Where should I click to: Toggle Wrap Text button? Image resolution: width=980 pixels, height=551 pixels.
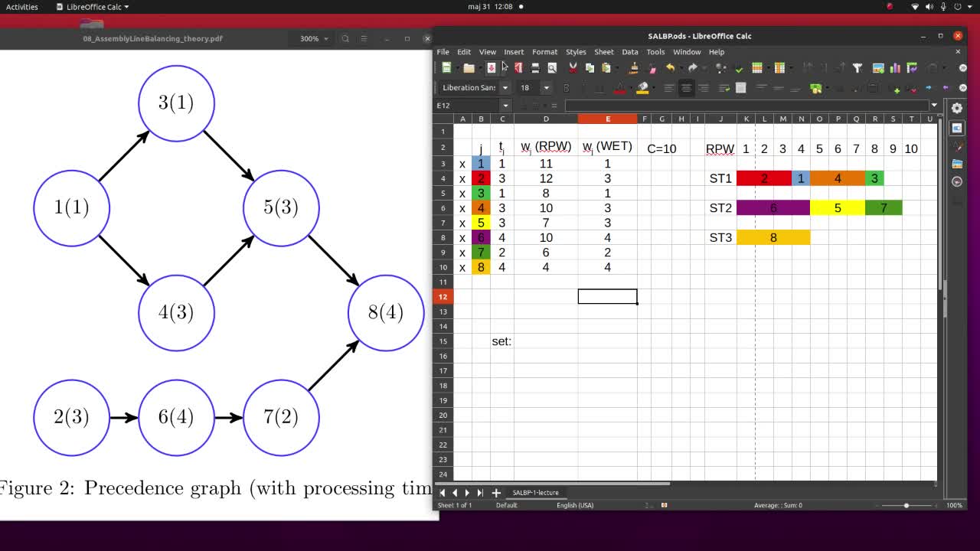coord(724,88)
